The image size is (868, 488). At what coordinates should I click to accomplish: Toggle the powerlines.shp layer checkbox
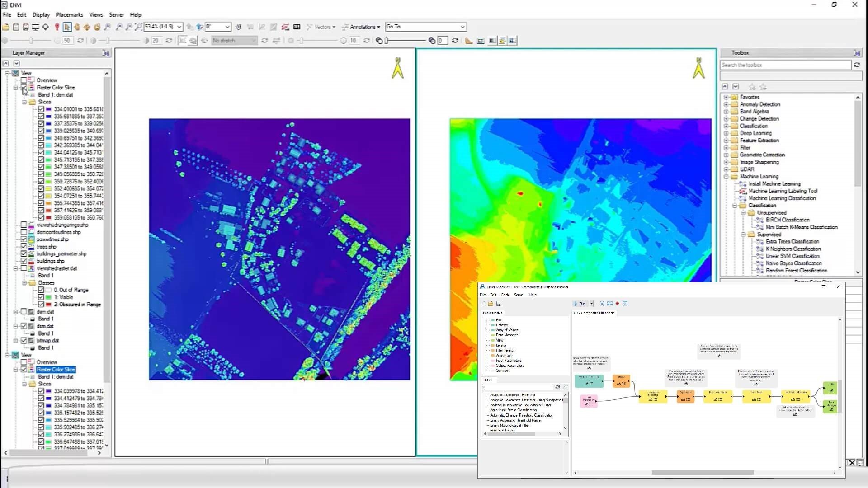[x=24, y=239]
